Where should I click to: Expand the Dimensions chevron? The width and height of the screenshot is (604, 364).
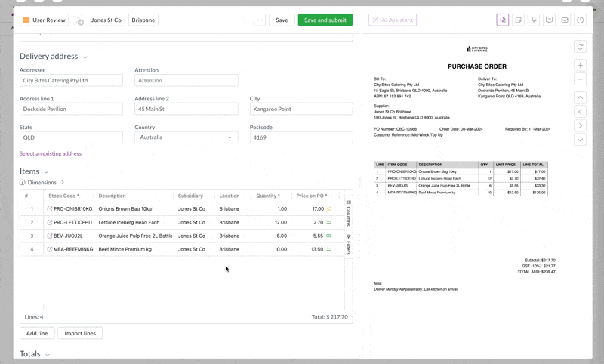[63, 182]
